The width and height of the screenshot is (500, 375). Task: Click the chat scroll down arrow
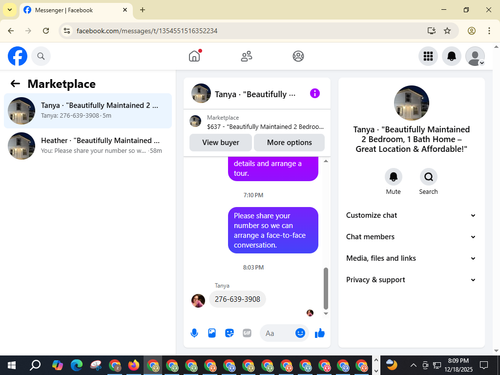326,313
